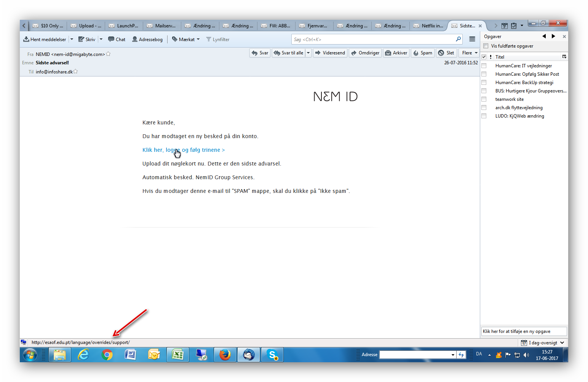Star the recipient info@infoshare.dk
The height and width of the screenshot is (382, 588).
[75, 72]
